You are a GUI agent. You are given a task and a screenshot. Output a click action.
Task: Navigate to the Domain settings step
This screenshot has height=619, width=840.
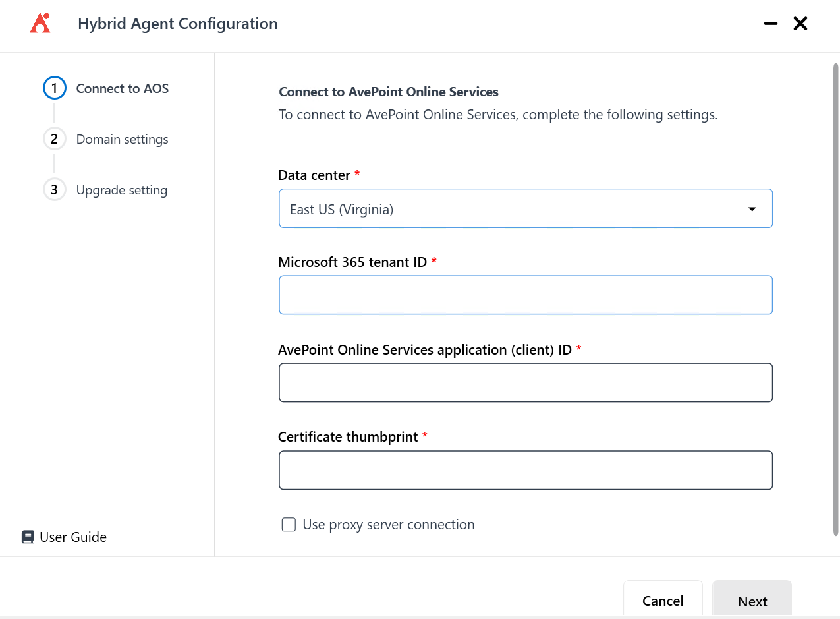122,138
